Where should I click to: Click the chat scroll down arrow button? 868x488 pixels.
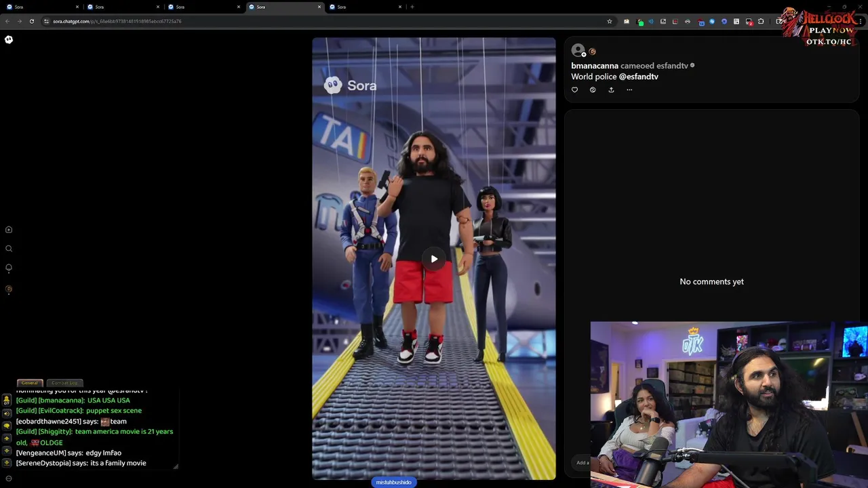[7, 451]
